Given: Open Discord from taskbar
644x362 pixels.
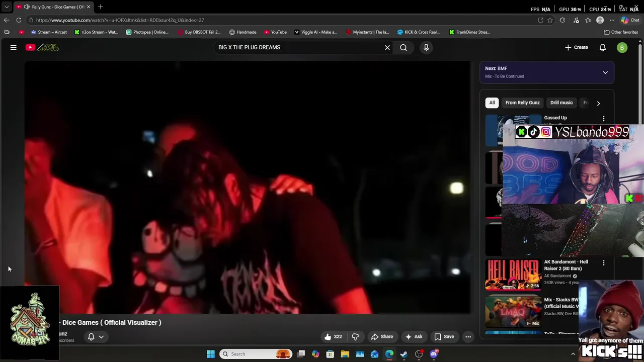Looking at the screenshot, I should pos(434,354).
